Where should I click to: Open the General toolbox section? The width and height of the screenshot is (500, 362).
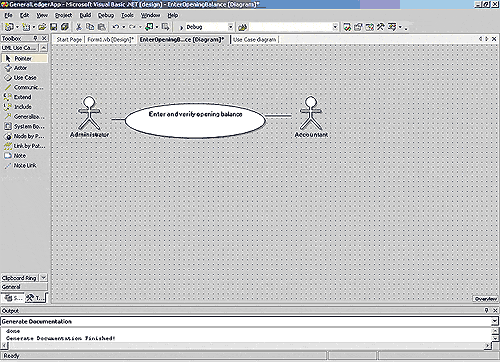[24, 287]
